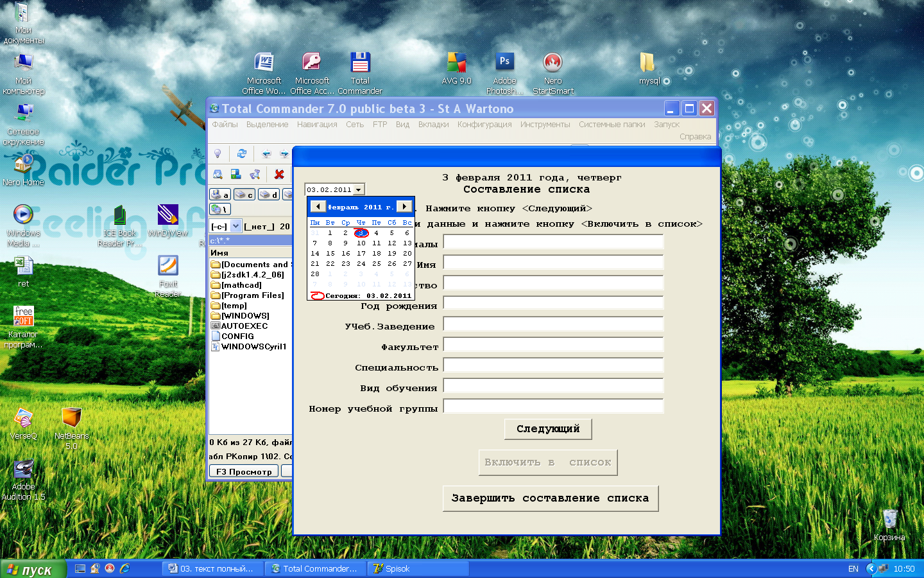Screen dimensions: 924x578
Task: Open mysql folder on desktop
Action: click(x=649, y=68)
